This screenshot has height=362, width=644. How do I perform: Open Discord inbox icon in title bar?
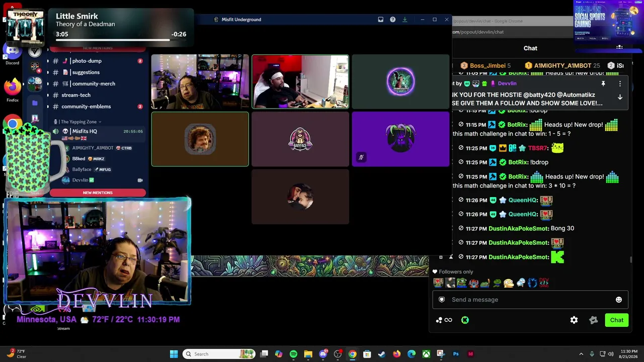pyautogui.click(x=380, y=20)
